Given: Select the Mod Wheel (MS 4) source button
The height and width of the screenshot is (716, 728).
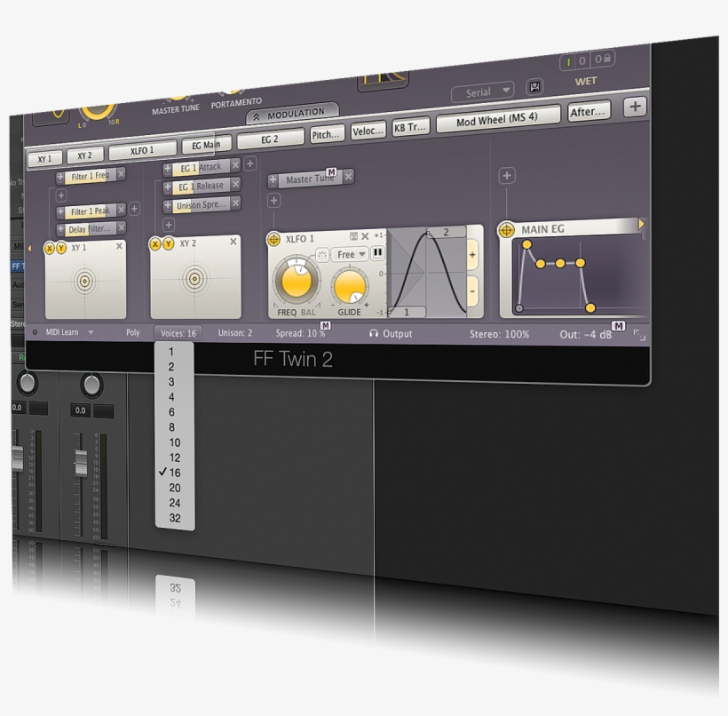Looking at the screenshot, I should coord(497,120).
